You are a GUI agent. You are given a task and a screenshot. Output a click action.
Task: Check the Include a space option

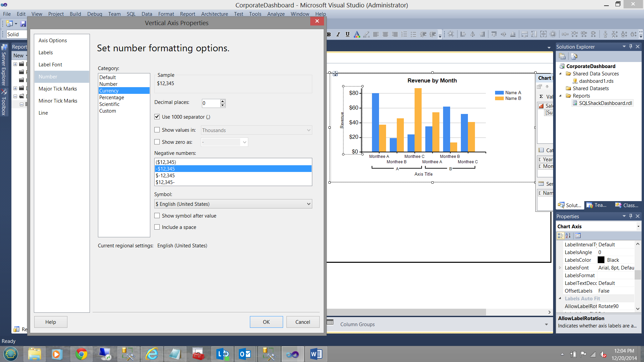[x=157, y=227]
